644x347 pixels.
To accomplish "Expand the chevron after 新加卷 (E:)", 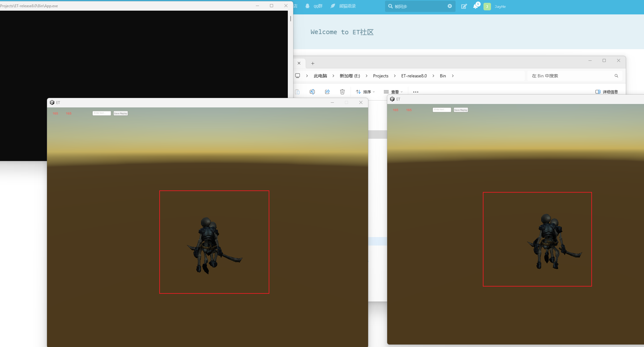I will tap(367, 76).
